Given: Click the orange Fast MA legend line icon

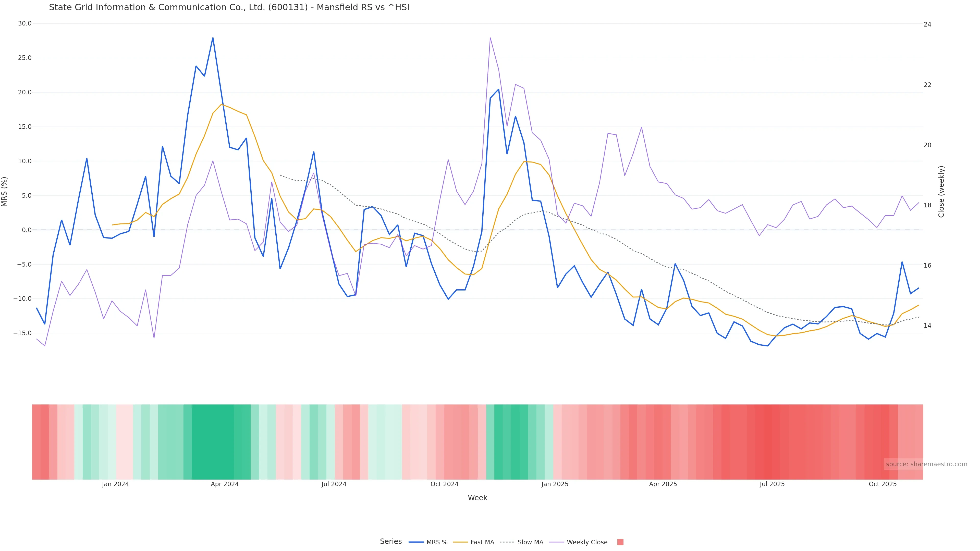Looking at the screenshot, I should click(x=460, y=542).
